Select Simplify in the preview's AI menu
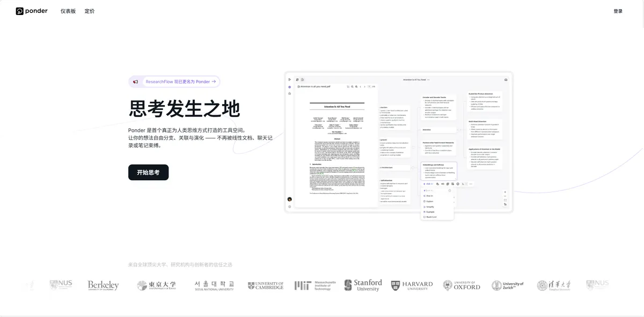644x317 pixels. click(430, 207)
